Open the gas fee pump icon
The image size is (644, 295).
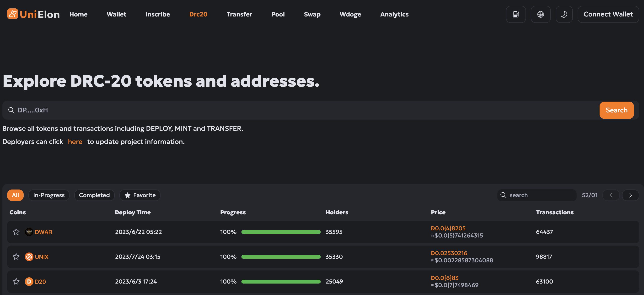point(515,14)
